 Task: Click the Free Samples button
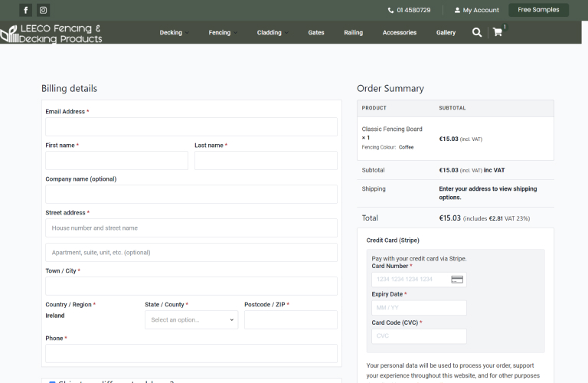tap(538, 10)
